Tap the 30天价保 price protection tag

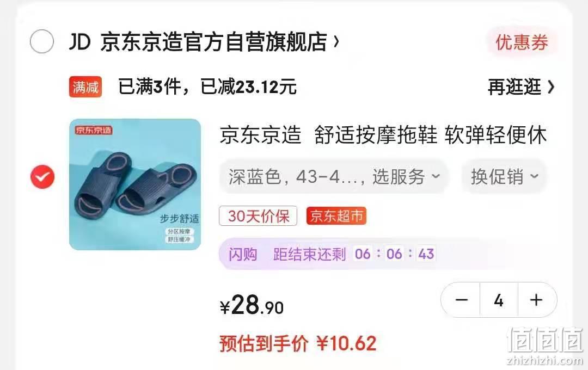[258, 216]
